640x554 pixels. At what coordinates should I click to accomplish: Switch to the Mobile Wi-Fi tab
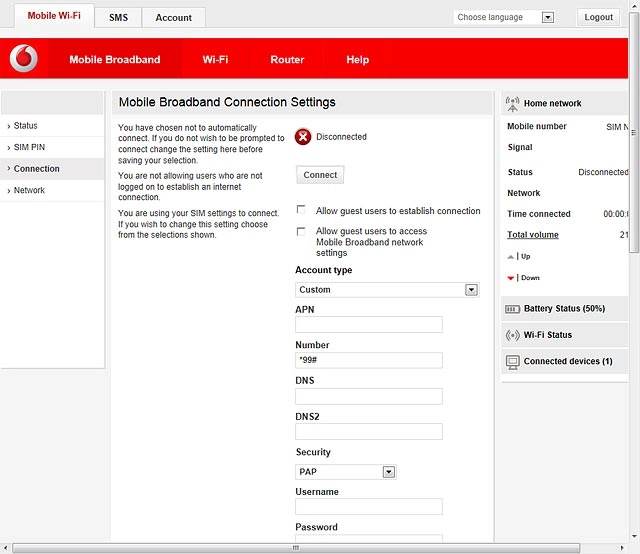(x=54, y=16)
